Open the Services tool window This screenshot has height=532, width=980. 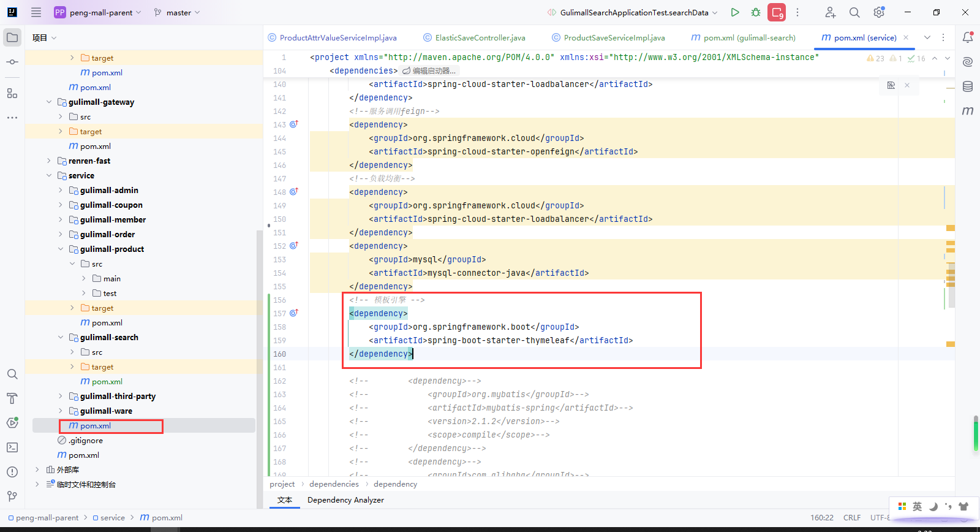pyautogui.click(x=12, y=423)
